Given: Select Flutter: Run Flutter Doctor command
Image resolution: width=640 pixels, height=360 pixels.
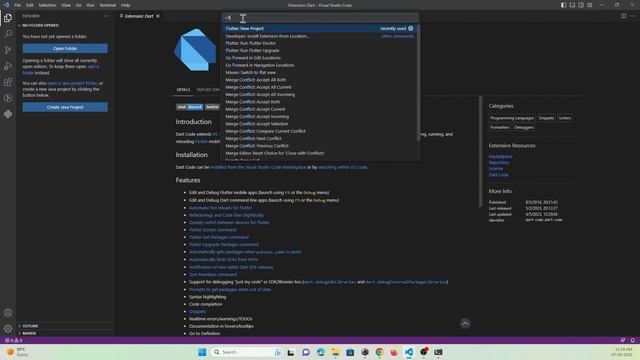Looking at the screenshot, I should (320, 43).
